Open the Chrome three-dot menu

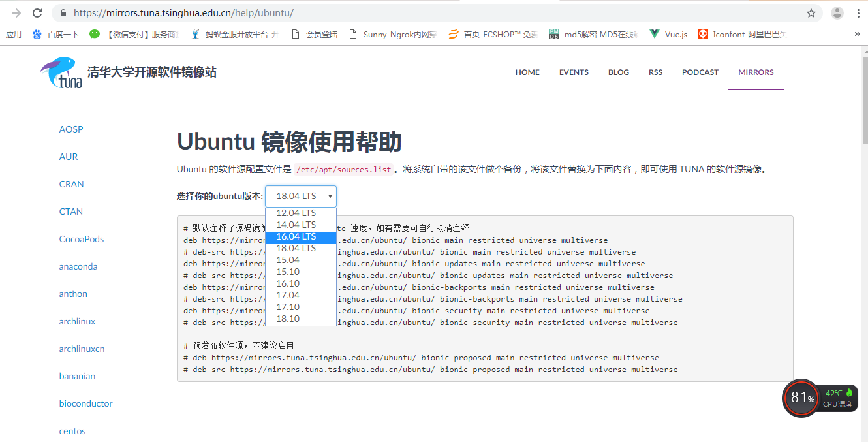click(x=859, y=12)
